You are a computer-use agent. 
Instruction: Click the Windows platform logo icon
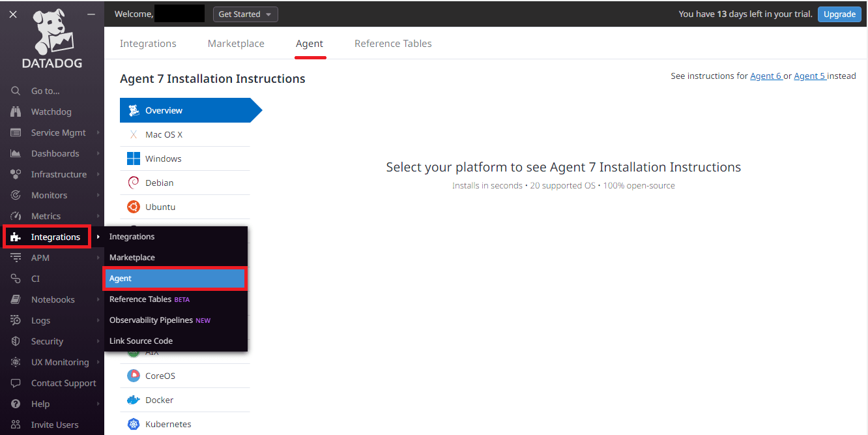click(134, 158)
